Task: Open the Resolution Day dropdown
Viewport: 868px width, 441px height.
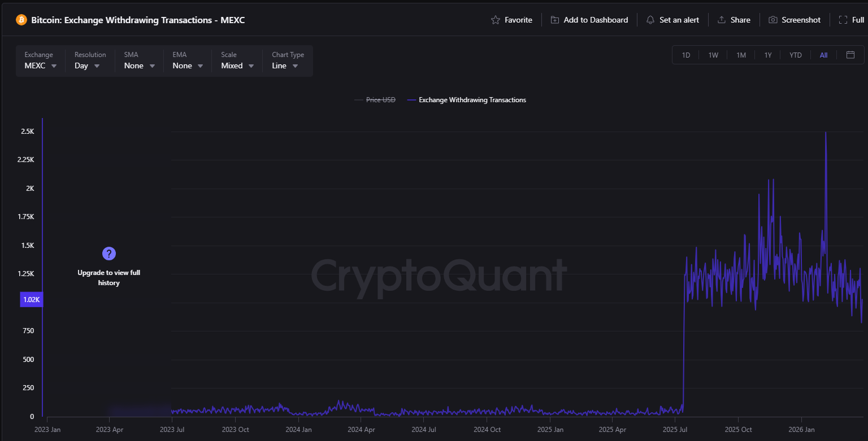Action: click(x=90, y=60)
